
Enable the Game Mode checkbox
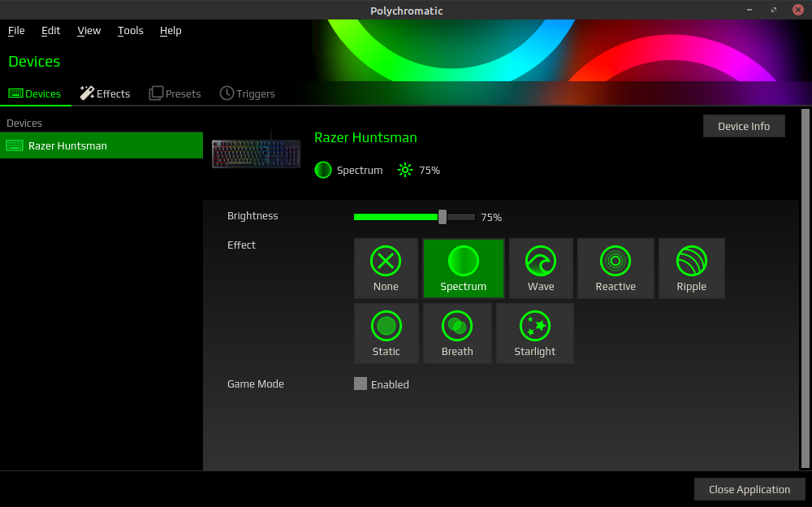tap(361, 383)
